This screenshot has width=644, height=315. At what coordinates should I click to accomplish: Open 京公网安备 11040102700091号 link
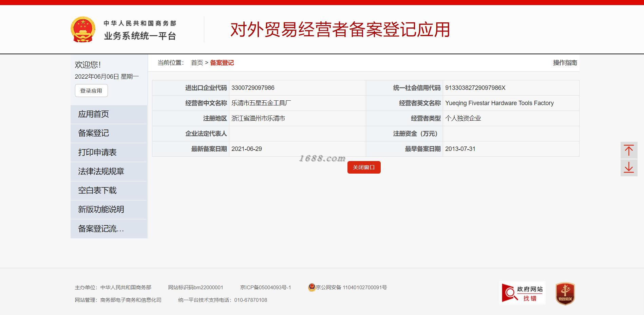(351, 288)
